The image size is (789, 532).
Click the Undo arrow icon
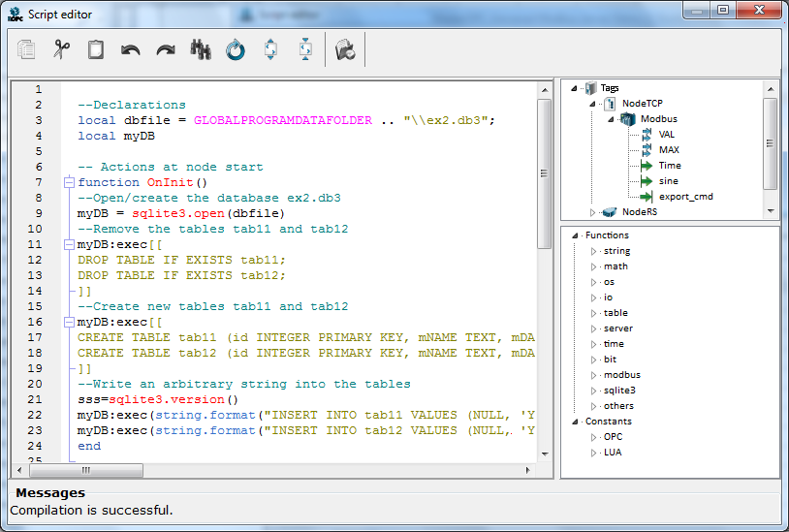pos(130,49)
